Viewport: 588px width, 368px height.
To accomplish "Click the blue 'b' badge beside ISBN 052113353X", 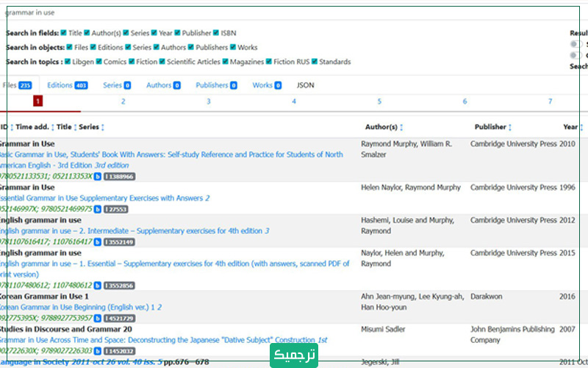I will point(97,177).
